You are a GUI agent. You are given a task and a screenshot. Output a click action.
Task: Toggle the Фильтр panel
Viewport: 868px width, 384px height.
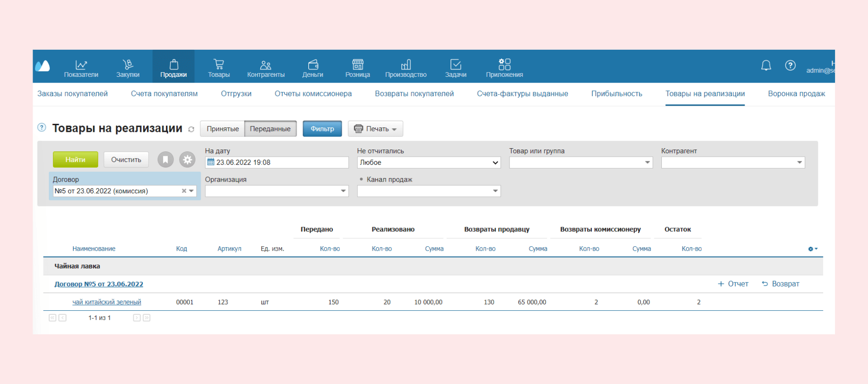point(322,129)
